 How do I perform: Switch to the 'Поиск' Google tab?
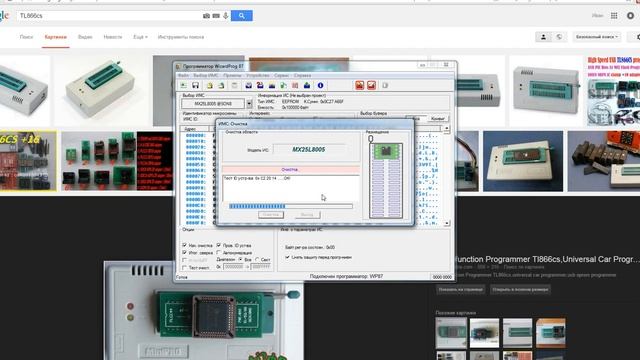point(26,37)
